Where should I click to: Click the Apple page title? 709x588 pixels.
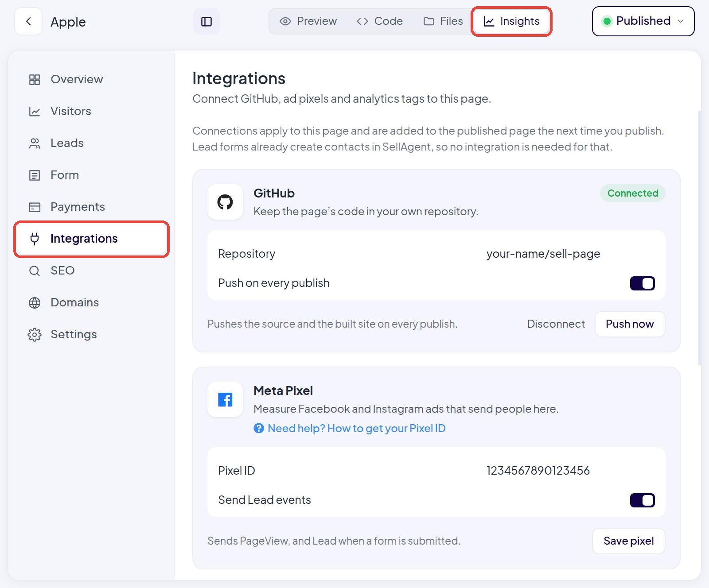point(68,22)
